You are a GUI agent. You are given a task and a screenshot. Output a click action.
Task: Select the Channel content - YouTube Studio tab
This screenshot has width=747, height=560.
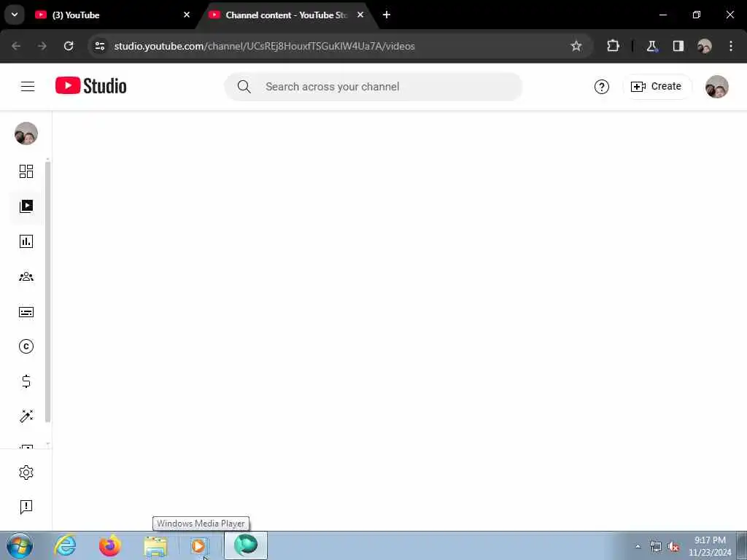[x=286, y=15]
